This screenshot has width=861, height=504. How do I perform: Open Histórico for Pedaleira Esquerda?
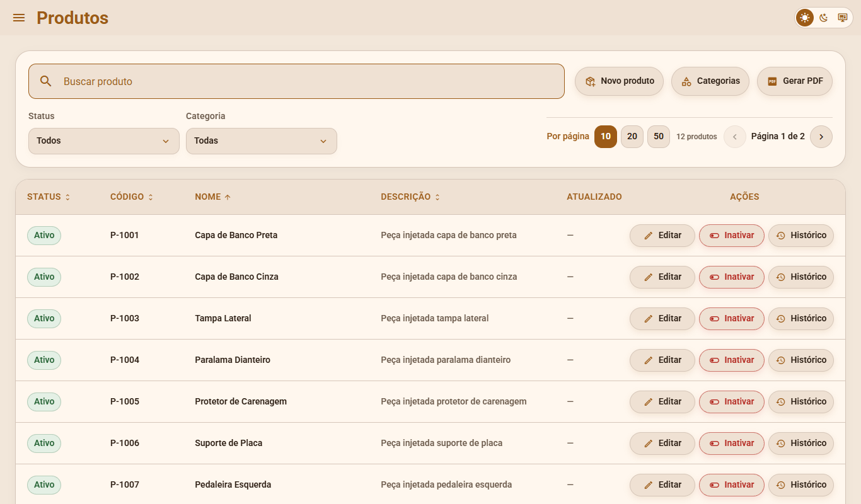point(801,485)
